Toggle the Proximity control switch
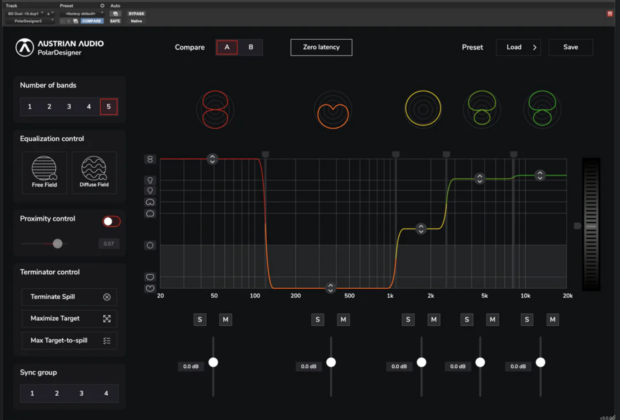Screen dimensions: 620x420 tap(111, 221)
